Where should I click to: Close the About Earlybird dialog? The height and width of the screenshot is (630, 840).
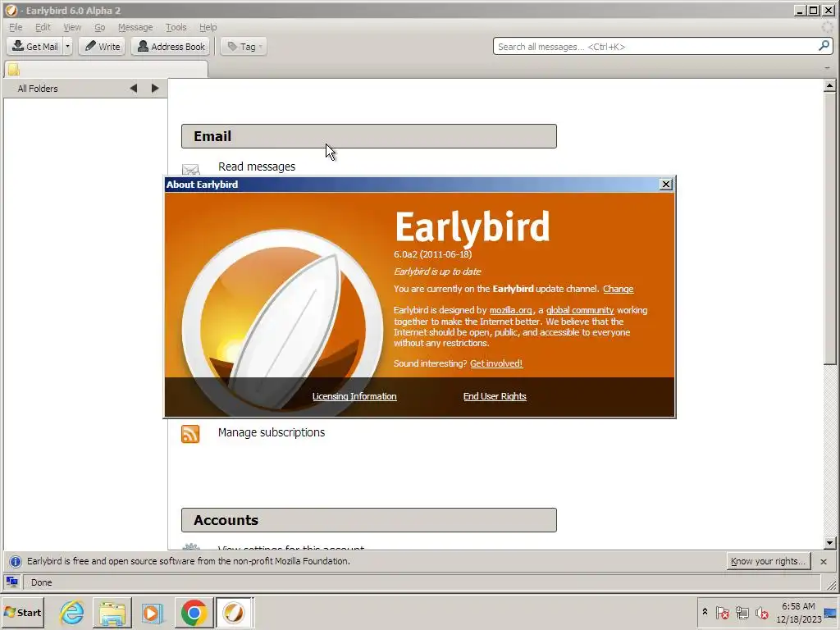665,185
